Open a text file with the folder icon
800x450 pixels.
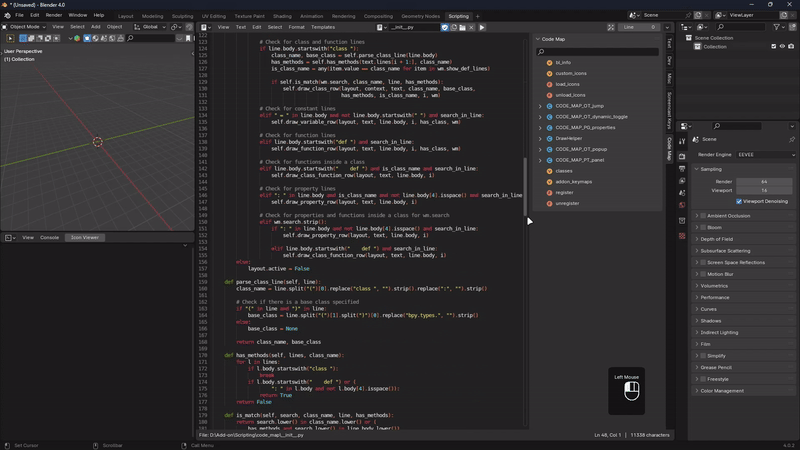coord(462,27)
